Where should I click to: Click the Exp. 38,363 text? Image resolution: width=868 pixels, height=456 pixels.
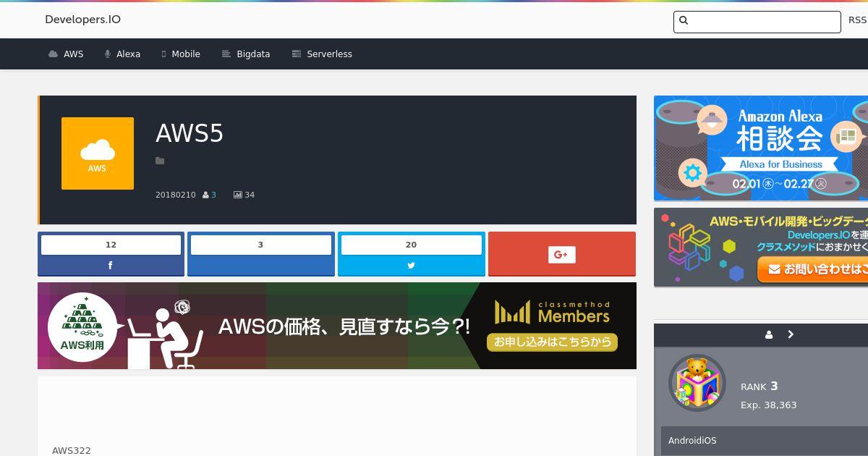coord(769,405)
